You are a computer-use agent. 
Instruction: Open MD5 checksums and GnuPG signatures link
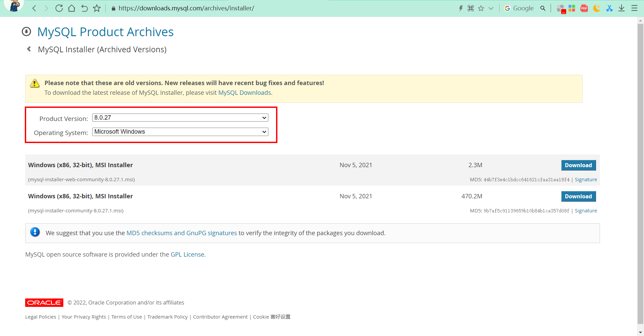click(x=181, y=233)
